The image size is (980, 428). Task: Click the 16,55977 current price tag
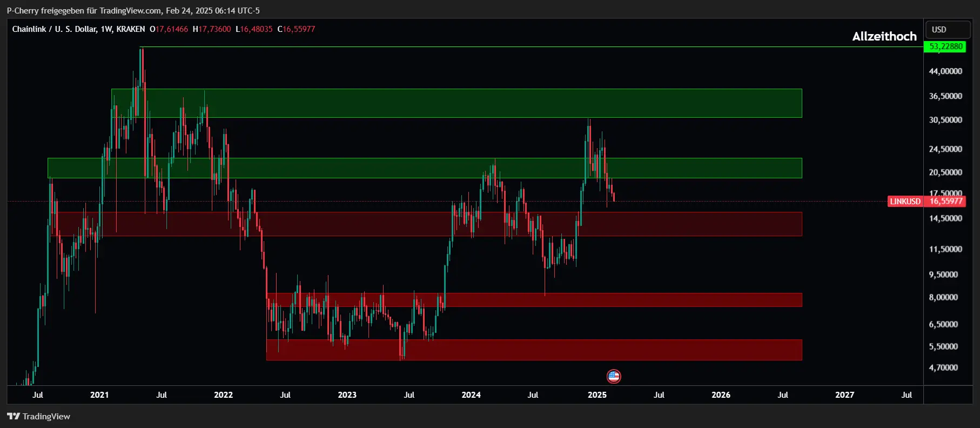coord(946,202)
